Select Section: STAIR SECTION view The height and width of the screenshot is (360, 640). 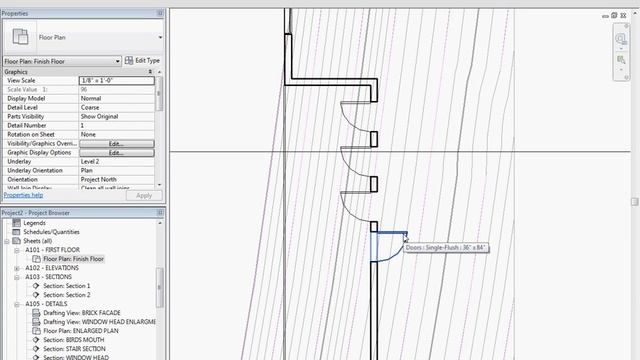click(x=74, y=349)
